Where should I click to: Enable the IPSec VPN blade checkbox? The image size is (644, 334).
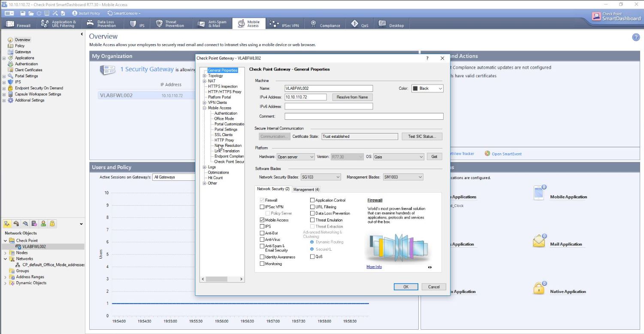point(262,207)
